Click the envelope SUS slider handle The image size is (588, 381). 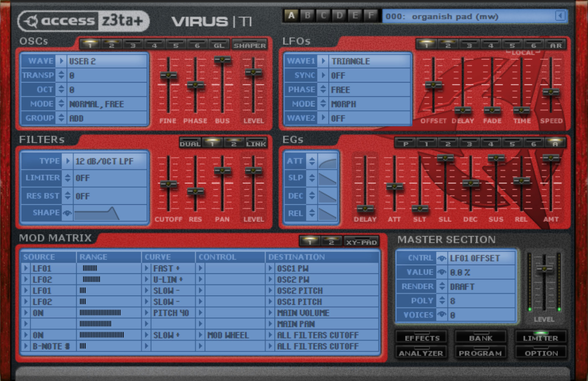click(x=496, y=158)
